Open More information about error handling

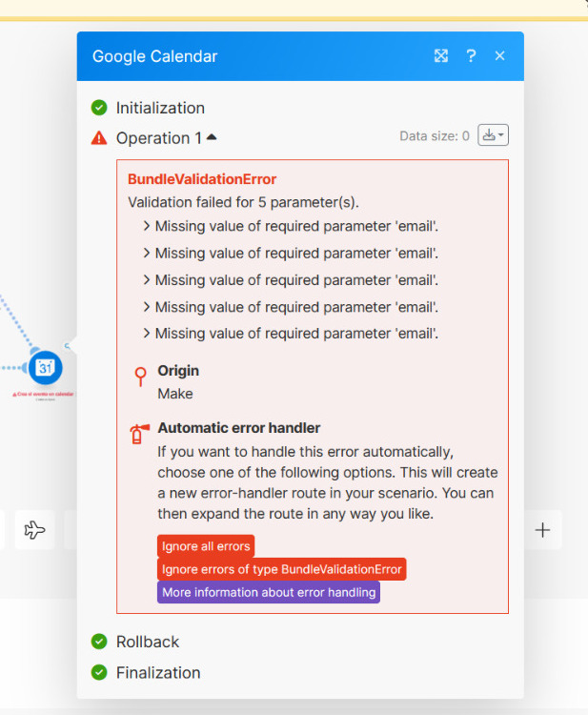pyautogui.click(x=269, y=592)
